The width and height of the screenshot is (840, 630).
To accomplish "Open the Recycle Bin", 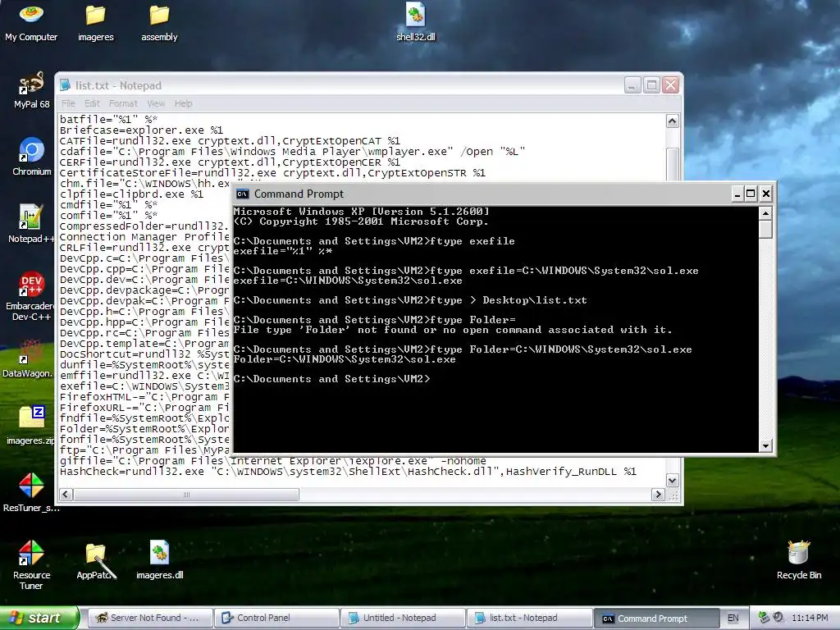I will pyautogui.click(x=798, y=560).
